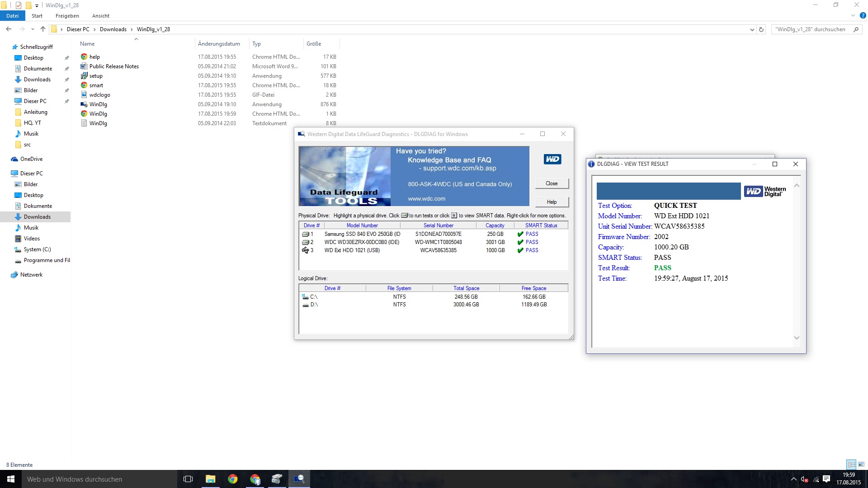This screenshot has height=488, width=868.
Task: Select Samsung SSD drive 1 icon
Action: tap(306, 234)
